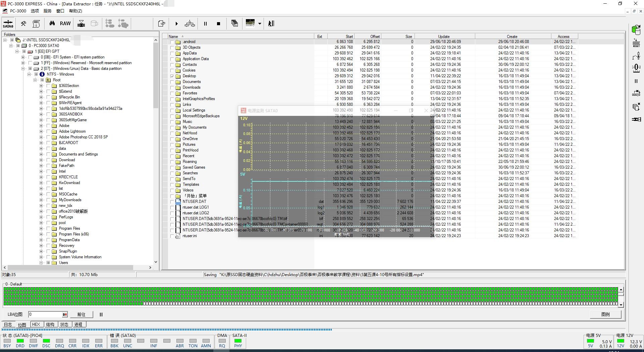Screen dimensions: 644x352
Task: Toggle the Desktop folder checkbox
Action: (x=172, y=76)
